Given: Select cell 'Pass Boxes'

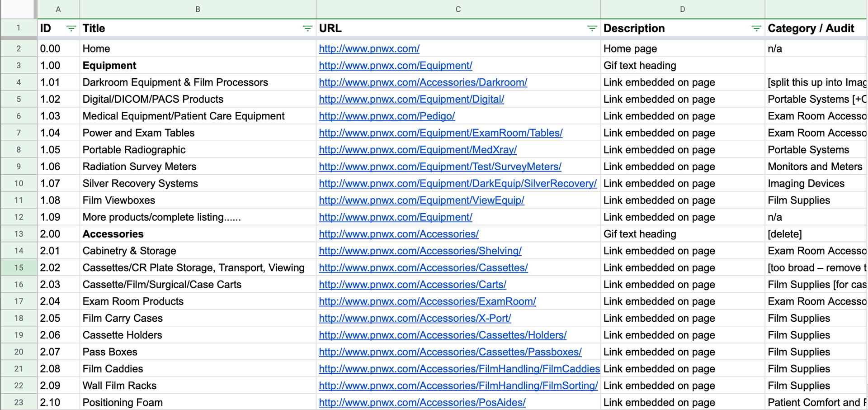Looking at the screenshot, I should tap(198, 352).
